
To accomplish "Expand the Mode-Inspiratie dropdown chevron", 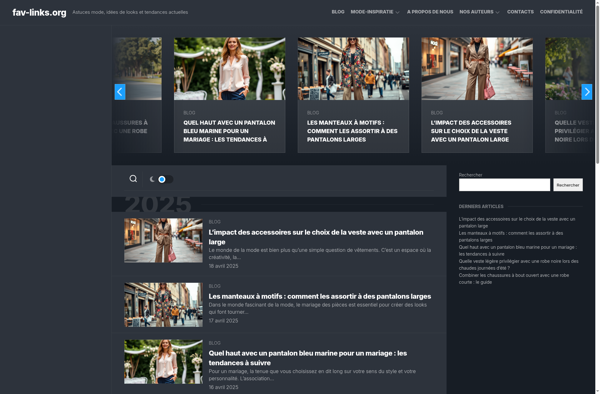I will coord(397,12).
